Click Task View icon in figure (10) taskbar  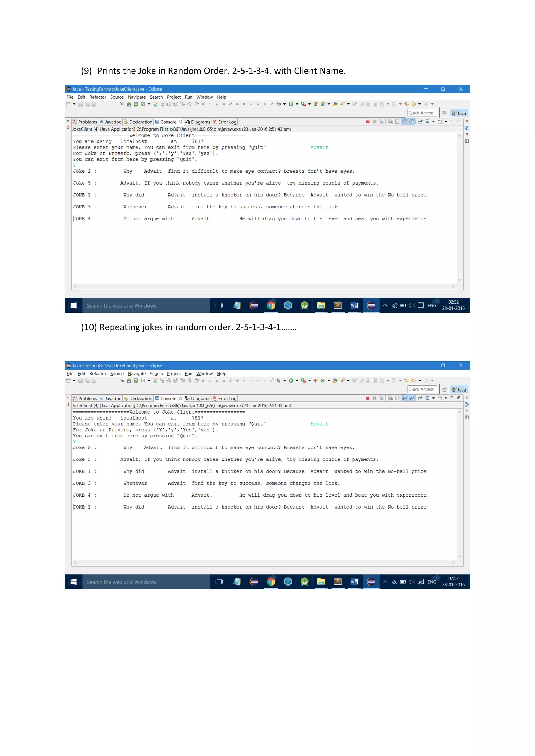tap(219, 582)
